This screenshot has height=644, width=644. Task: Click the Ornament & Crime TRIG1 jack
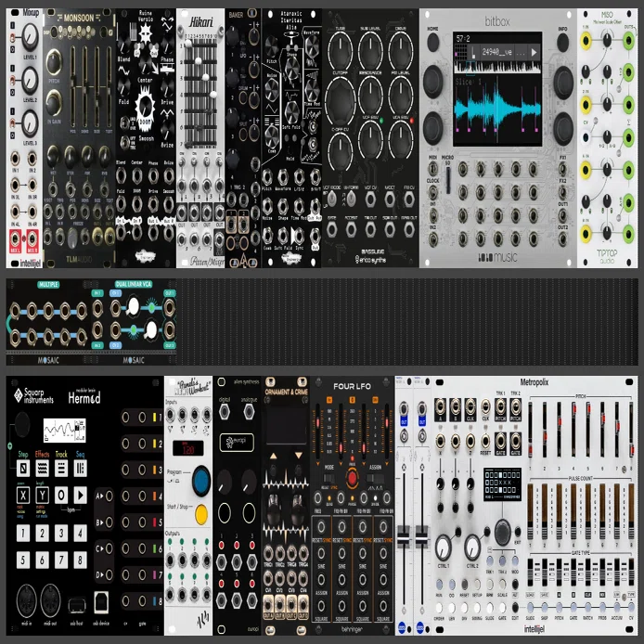tap(268, 554)
